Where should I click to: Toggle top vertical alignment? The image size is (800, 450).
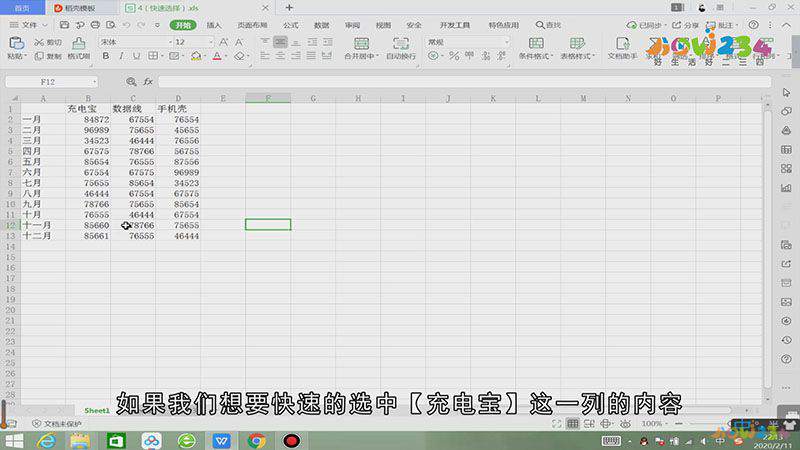pos(264,42)
